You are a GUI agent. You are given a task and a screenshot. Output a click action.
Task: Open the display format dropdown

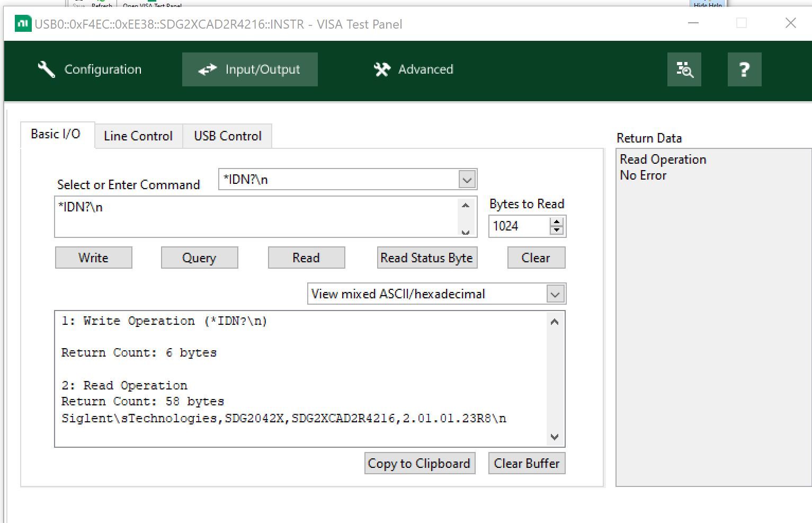tap(555, 294)
